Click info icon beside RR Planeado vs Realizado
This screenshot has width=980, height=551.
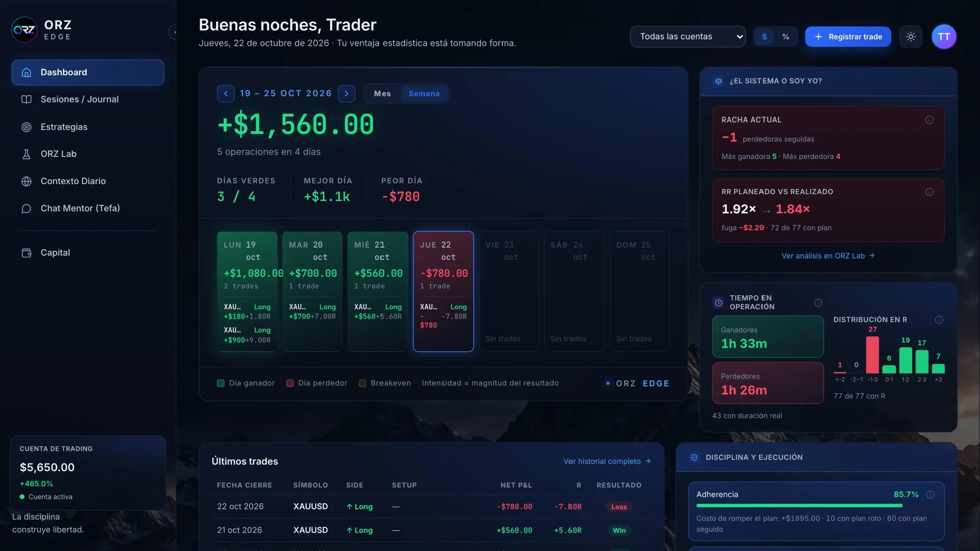click(929, 192)
